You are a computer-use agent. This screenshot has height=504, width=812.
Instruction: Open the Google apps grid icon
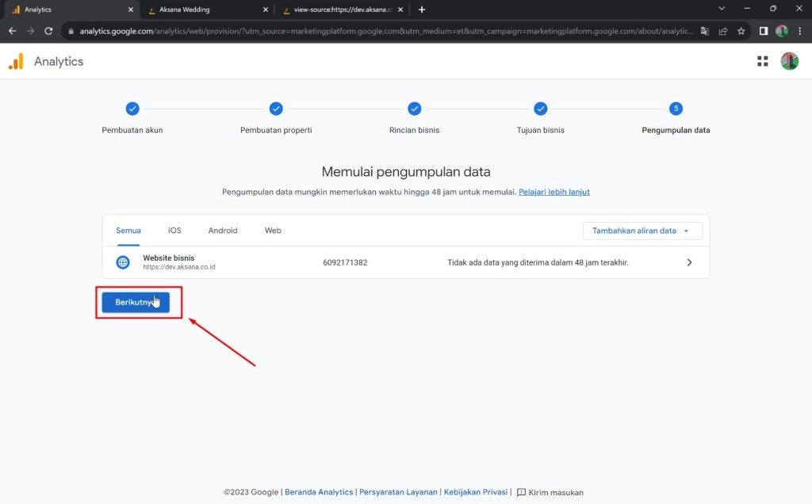click(x=763, y=62)
